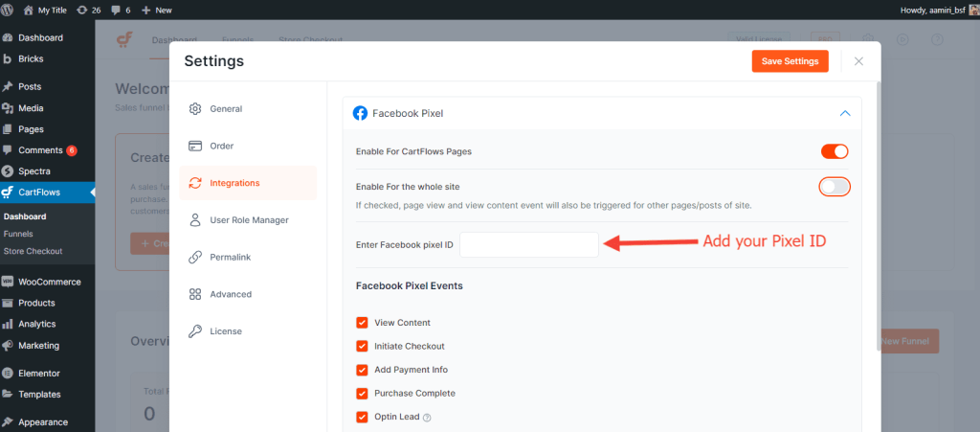The width and height of the screenshot is (980, 432).
Task: Click the WordPress logo in admin bar
Action: tap(8, 10)
